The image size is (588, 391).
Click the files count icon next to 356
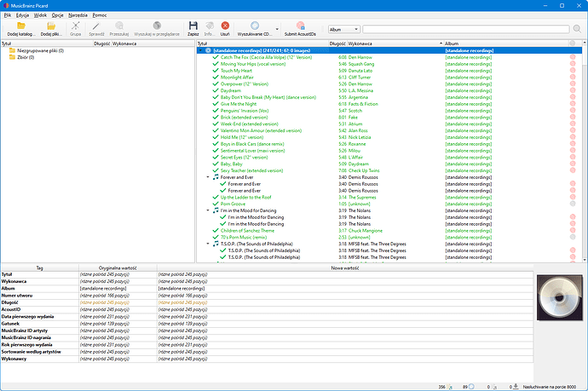[x=450, y=387]
